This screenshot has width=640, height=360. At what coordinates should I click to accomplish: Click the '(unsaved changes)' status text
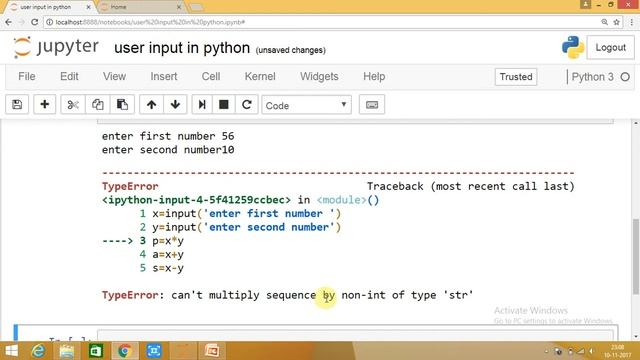[x=291, y=50]
